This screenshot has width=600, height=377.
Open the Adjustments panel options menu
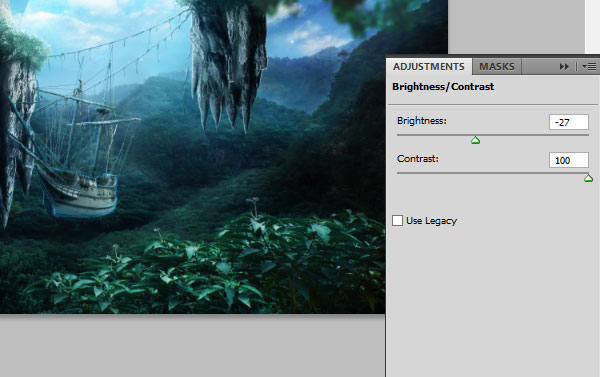(589, 67)
